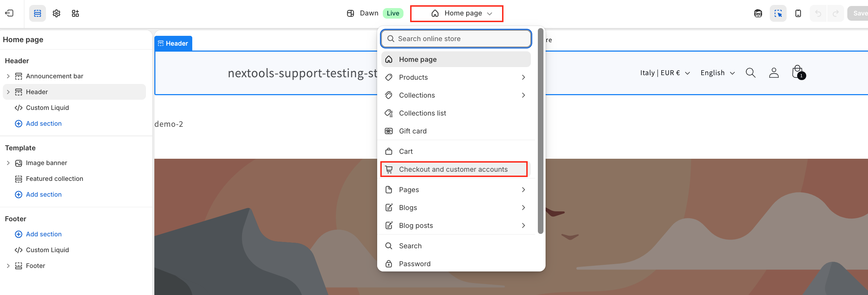
Task: Choose Blog posts in the template menu
Action: tap(456, 225)
